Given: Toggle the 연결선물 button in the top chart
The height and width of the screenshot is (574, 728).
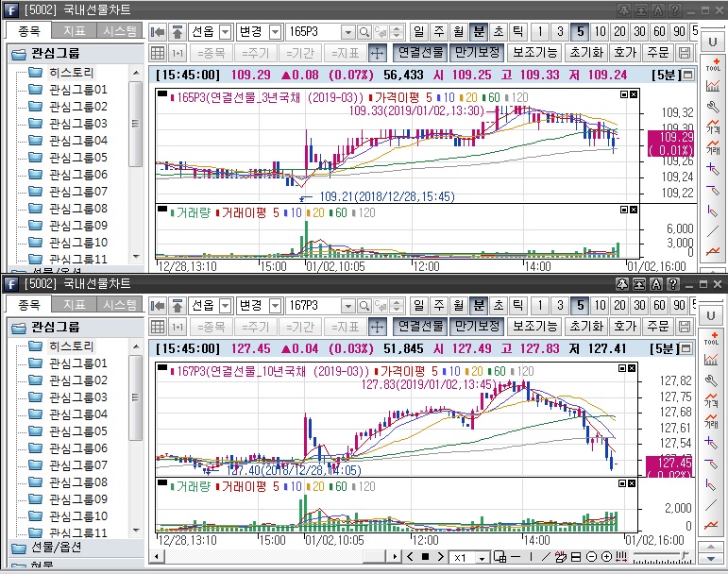Looking at the screenshot, I should [418, 53].
